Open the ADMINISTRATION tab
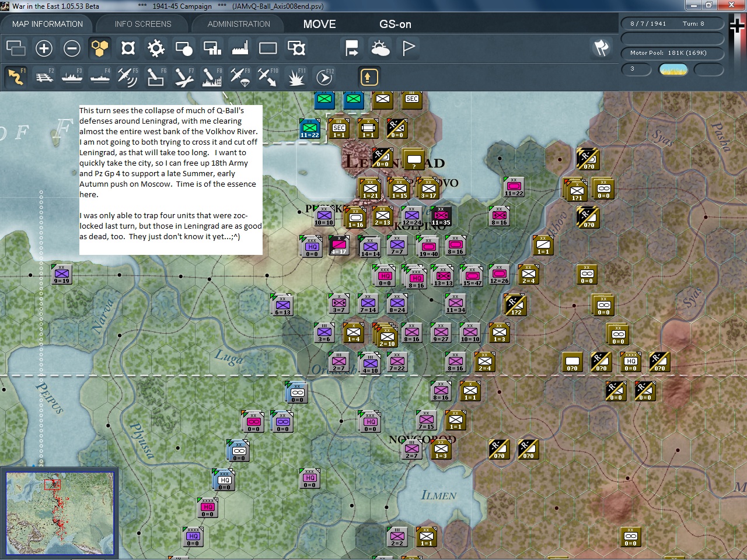 click(239, 24)
